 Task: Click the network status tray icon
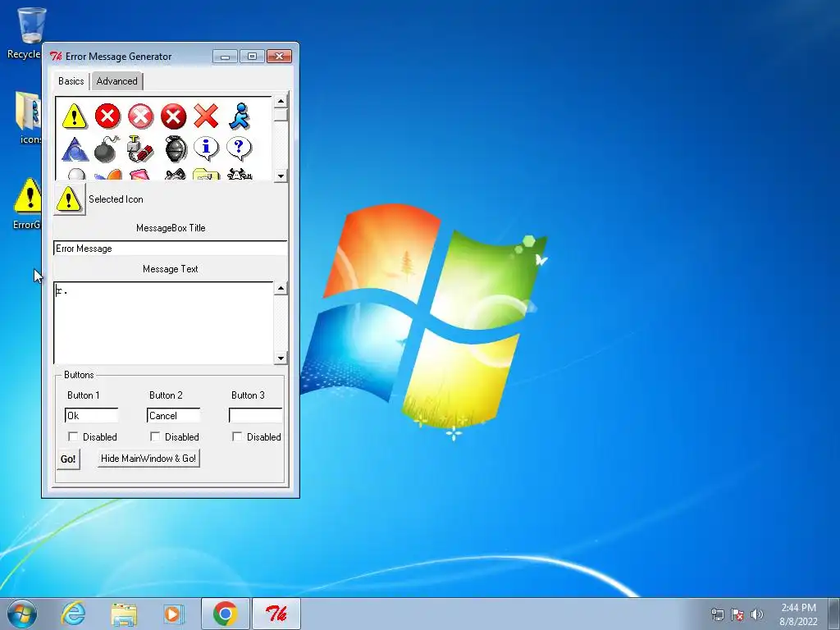point(717,614)
